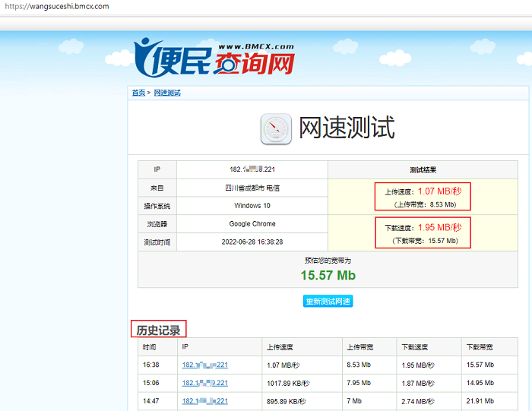Viewport: 532px width, 411px height.
Task: Click the 便民查询网 site logo
Action: click(214, 58)
